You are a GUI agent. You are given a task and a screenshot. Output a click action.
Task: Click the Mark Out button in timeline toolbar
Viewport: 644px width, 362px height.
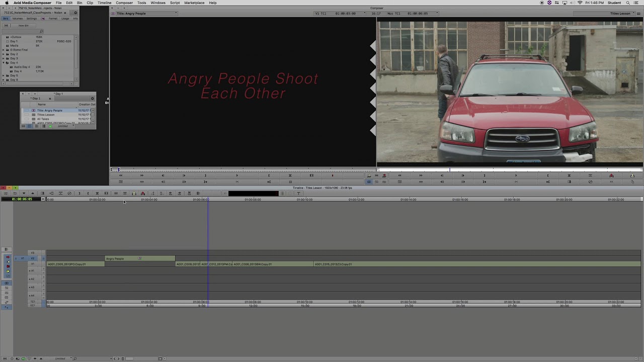pos(88,193)
